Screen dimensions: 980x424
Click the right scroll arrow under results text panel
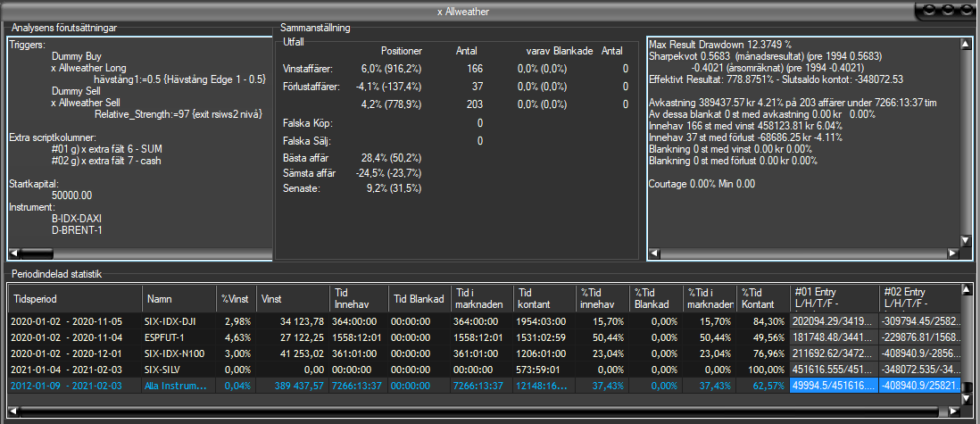[951, 254]
